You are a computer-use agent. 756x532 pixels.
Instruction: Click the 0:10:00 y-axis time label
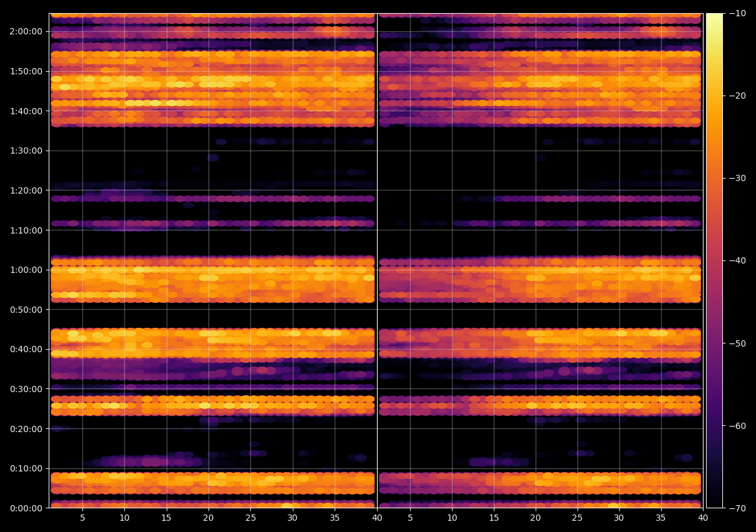click(x=26, y=468)
